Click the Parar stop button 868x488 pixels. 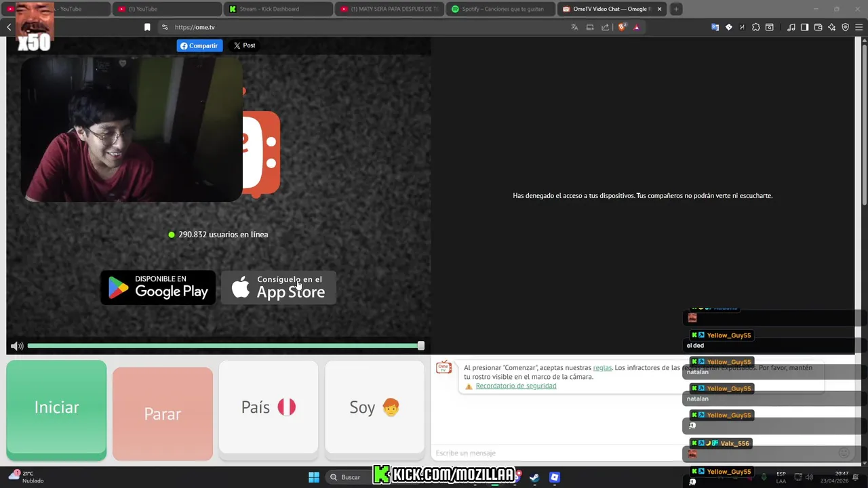pyautogui.click(x=163, y=413)
